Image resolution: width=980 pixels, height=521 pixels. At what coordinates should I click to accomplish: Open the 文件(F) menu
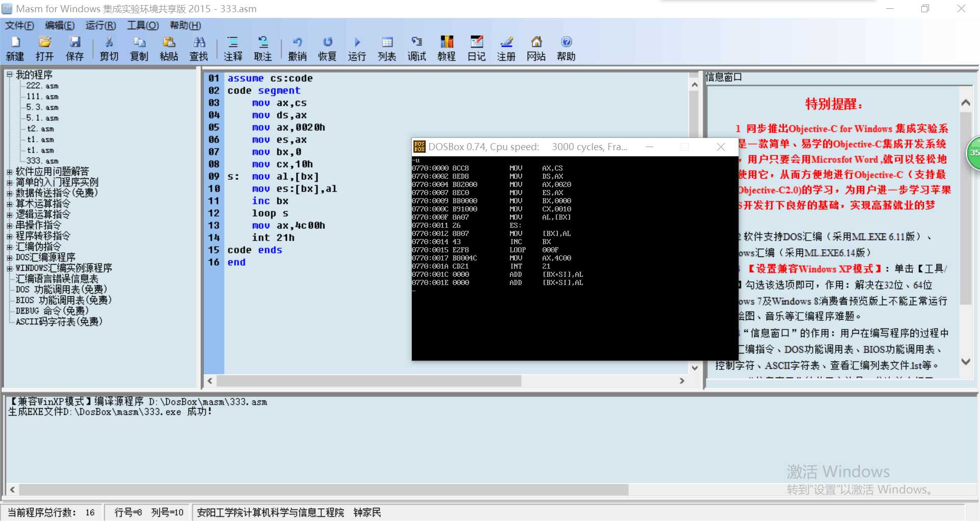coord(19,26)
